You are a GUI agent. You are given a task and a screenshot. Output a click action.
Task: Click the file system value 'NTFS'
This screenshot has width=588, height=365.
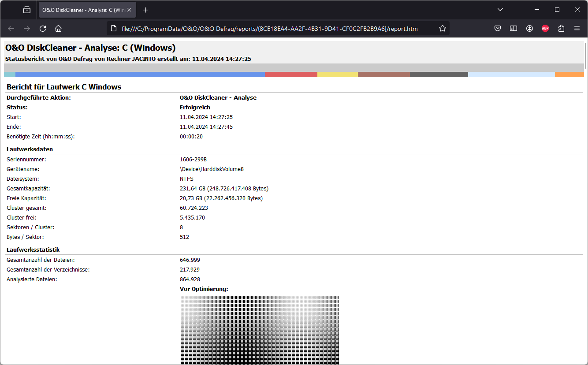[186, 179]
